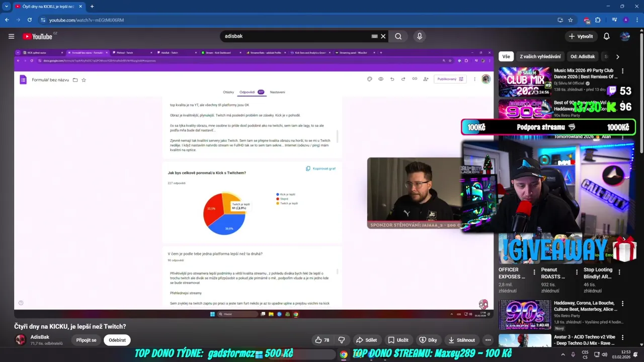Select the Z vašich vyhledávání chip

coord(540,56)
